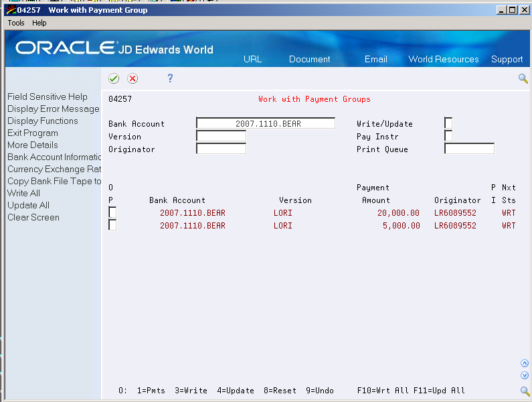Screen dimensions: 532x402
Task: Maximize the Work with Payment Group window
Action: 513,10
